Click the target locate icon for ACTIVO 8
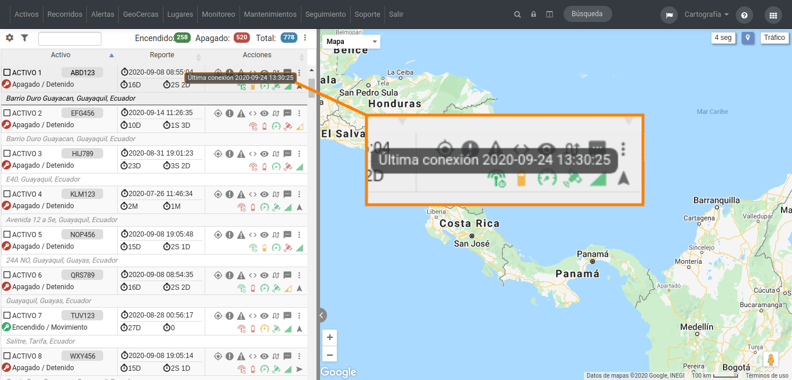Screen dimensions: 792x380 [x=218, y=356]
